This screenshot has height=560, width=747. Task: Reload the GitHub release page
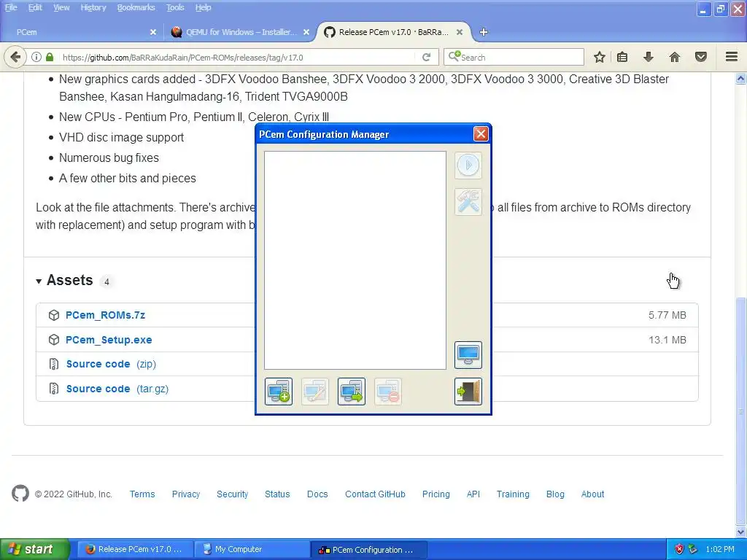(x=426, y=57)
